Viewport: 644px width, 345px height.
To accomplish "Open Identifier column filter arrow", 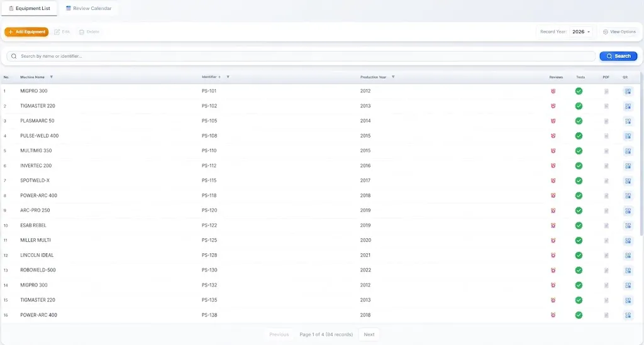I will click(x=228, y=77).
